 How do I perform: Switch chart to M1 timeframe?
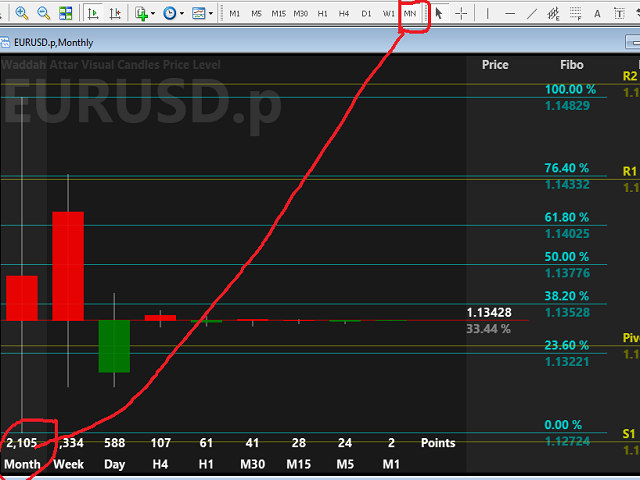[x=234, y=13]
